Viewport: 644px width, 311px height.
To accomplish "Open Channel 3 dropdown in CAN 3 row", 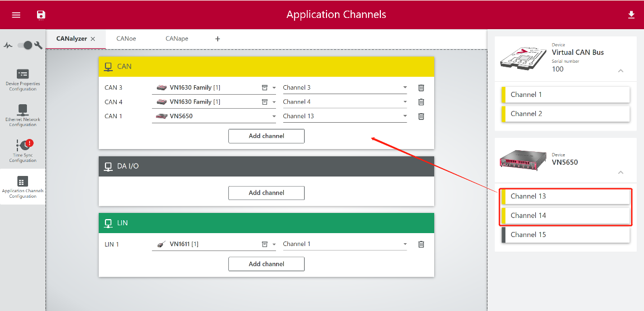I will point(344,88).
